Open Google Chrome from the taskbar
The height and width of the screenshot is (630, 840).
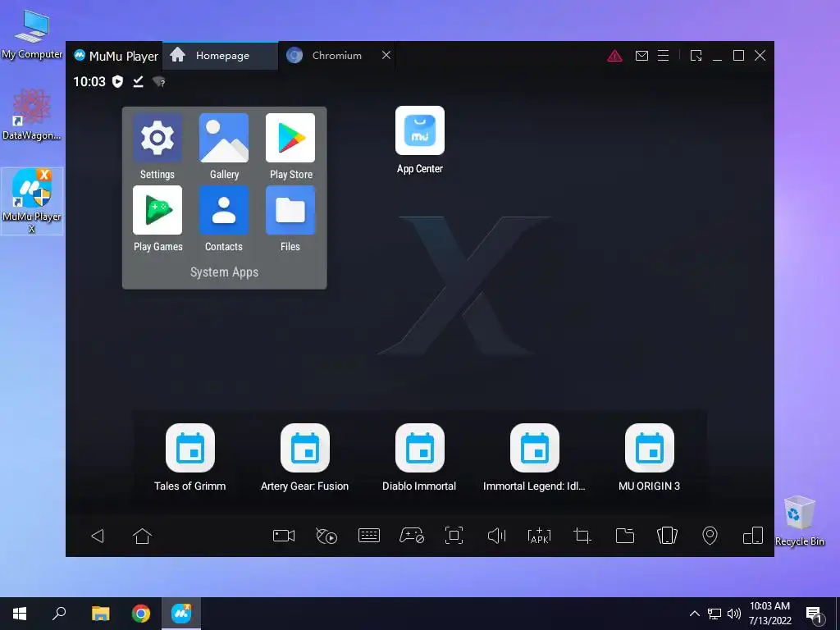coord(141,614)
